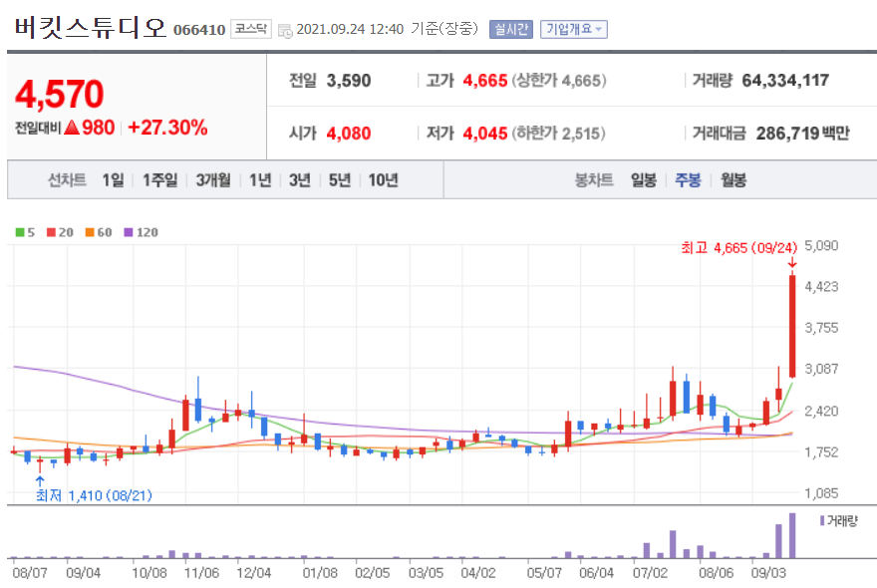
Task: Click the small chart icon beside the date
Action: point(286,29)
